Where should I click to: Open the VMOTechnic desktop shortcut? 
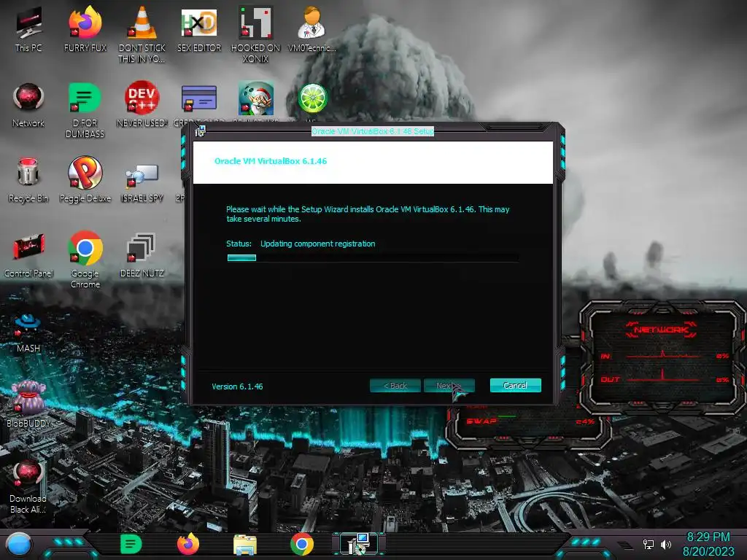[x=312, y=29]
